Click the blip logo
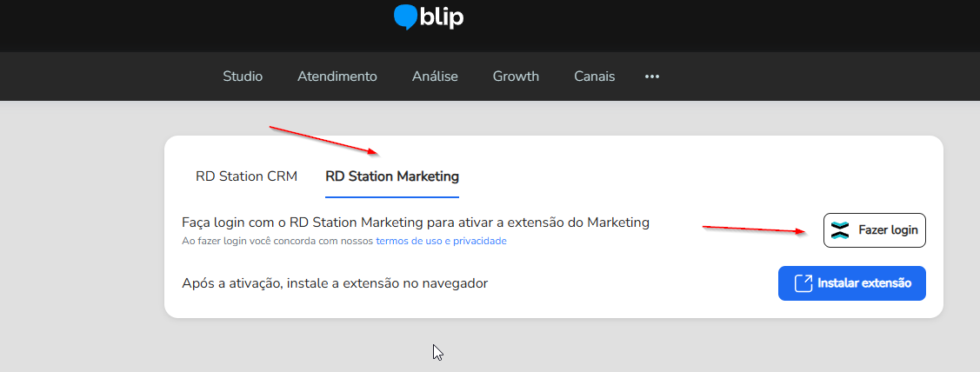This screenshot has height=372, width=980. pos(429,17)
